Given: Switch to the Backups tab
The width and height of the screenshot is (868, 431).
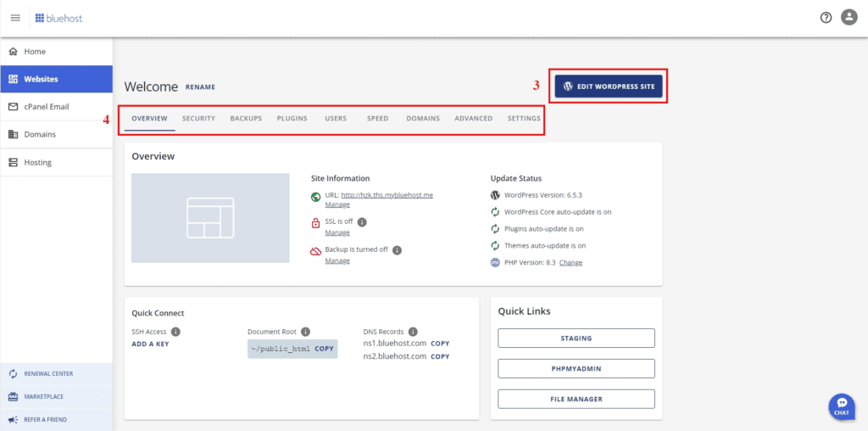Looking at the screenshot, I should pyautogui.click(x=247, y=119).
